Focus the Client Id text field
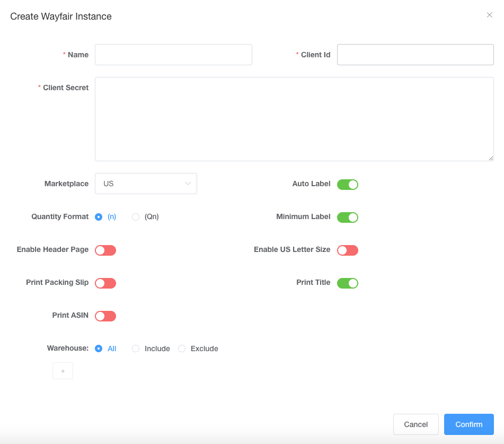This screenshot has height=444, width=504. (415, 55)
